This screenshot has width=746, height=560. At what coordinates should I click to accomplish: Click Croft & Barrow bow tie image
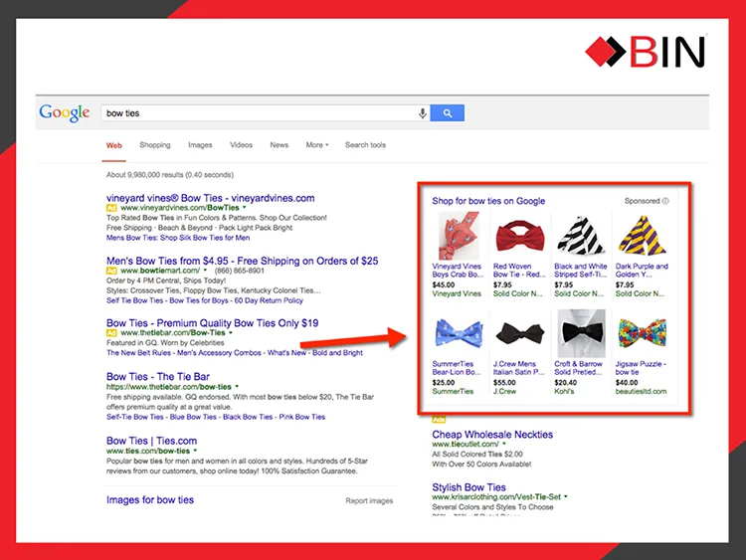tap(581, 333)
